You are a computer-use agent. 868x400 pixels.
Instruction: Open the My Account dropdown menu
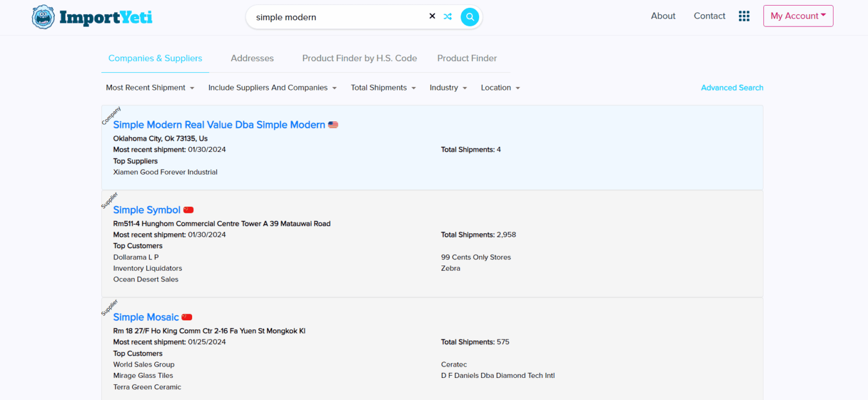(x=798, y=16)
